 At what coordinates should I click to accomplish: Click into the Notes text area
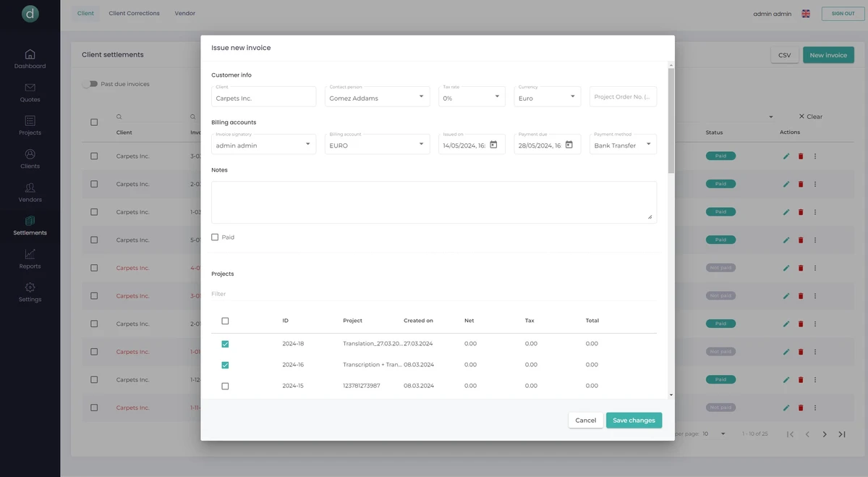click(x=433, y=201)
